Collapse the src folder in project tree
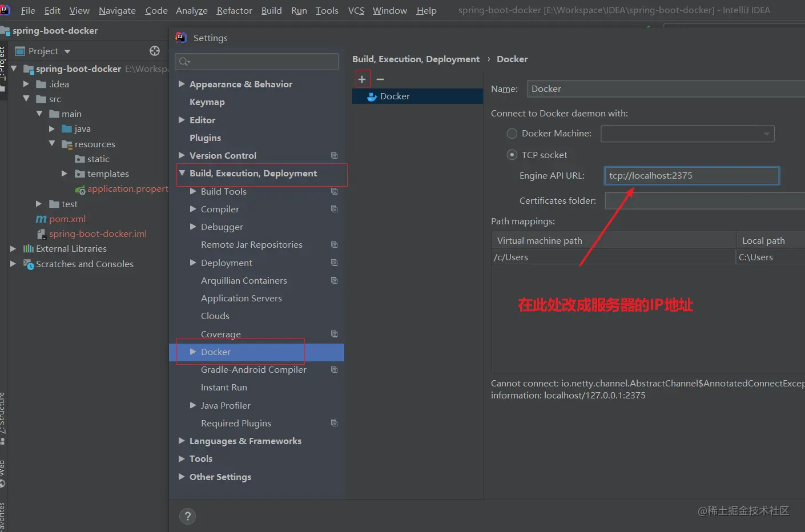805x532 pixels. [26, 99]
